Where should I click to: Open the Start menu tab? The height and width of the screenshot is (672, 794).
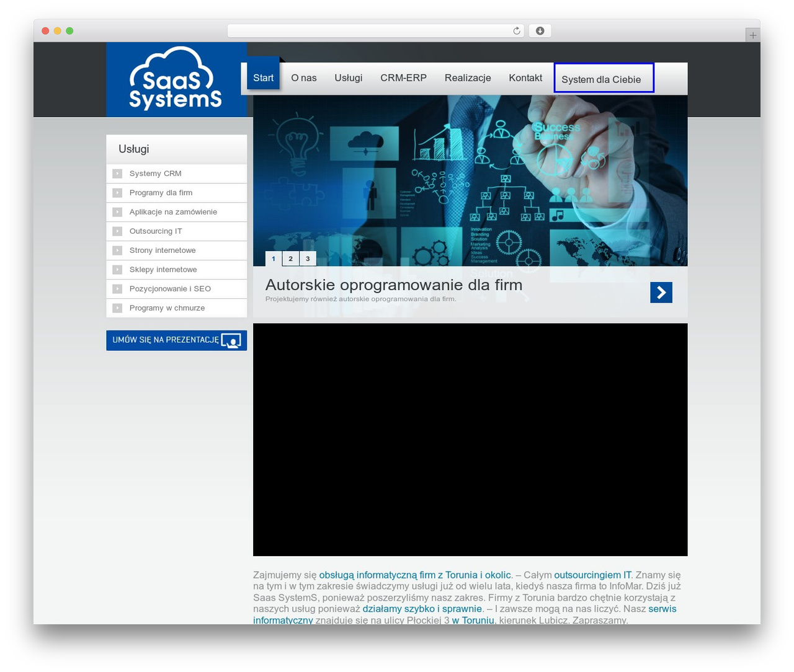(264, 77)
